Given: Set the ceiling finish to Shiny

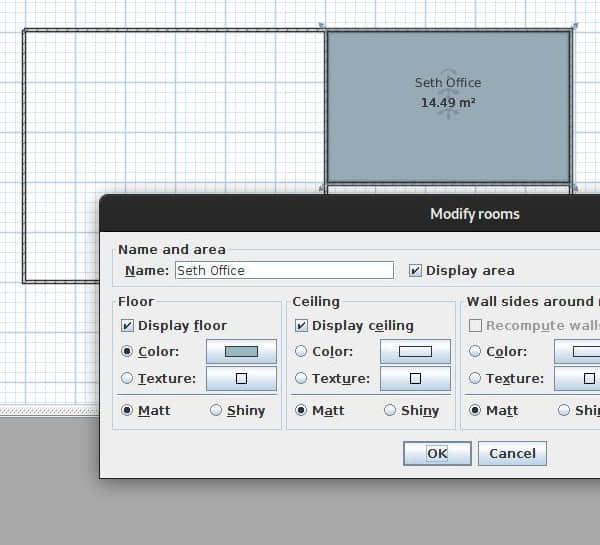Looking at the screenshot, I should 391,410.
